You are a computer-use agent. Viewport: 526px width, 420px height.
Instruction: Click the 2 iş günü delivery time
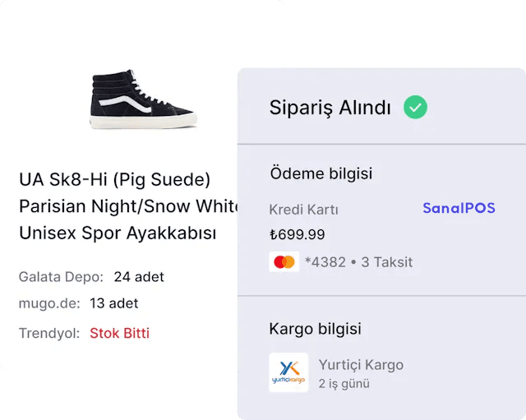click(345, 383)
